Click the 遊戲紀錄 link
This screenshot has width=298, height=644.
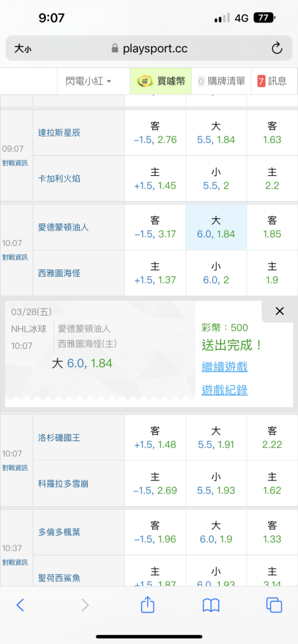coord(224,390)
